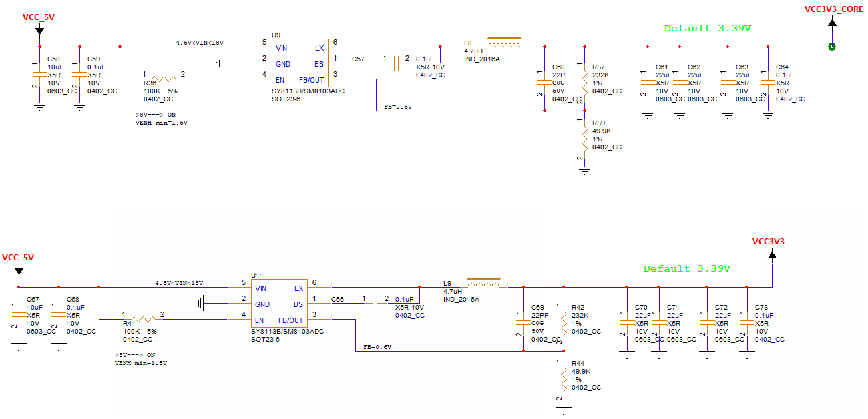Click the top 'Default 3.39V' note

(x=707, y=29)
